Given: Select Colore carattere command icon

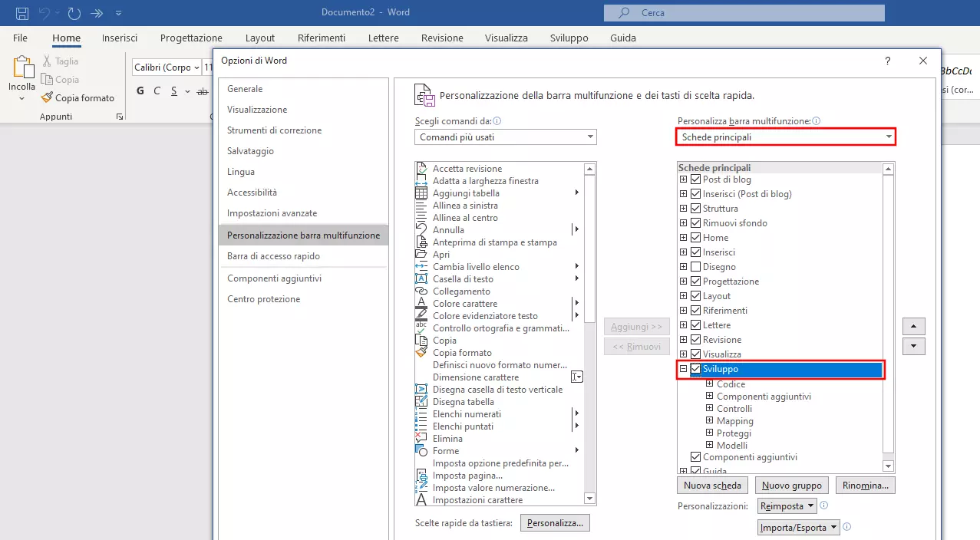Looking at the screenshot, I should tap(421, 303).
